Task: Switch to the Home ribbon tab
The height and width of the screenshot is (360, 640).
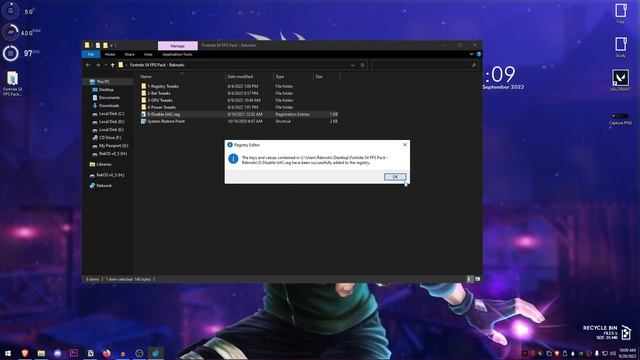Action: point(110,54)
